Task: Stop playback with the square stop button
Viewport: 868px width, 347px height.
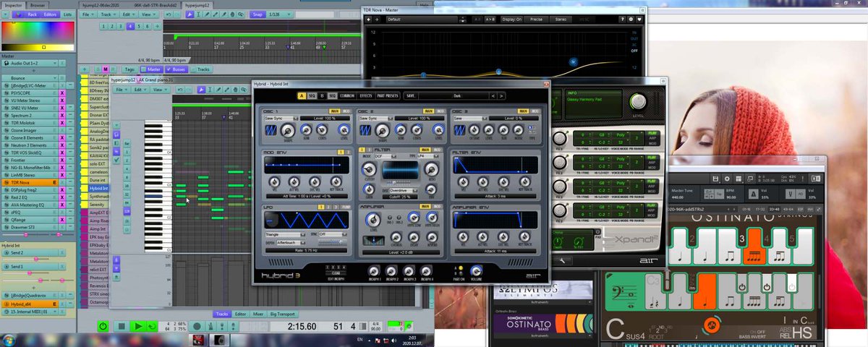Action: [122, 327]
